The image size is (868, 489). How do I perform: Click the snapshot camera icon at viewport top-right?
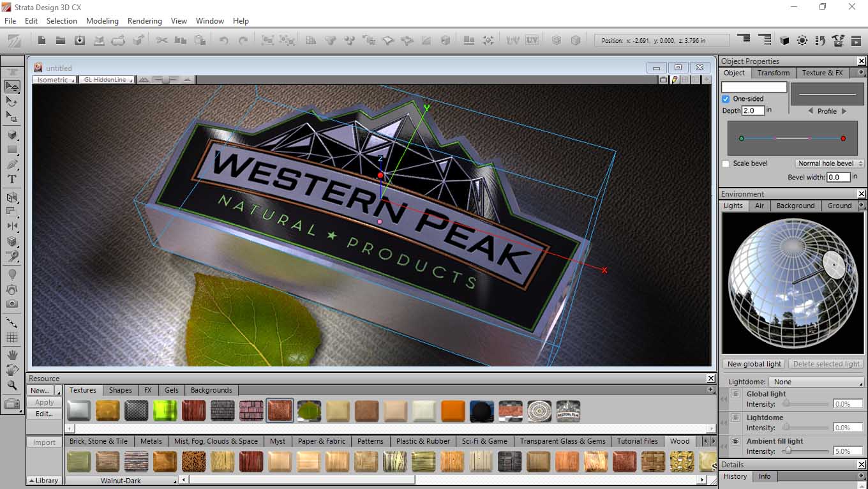pos(663,80)
